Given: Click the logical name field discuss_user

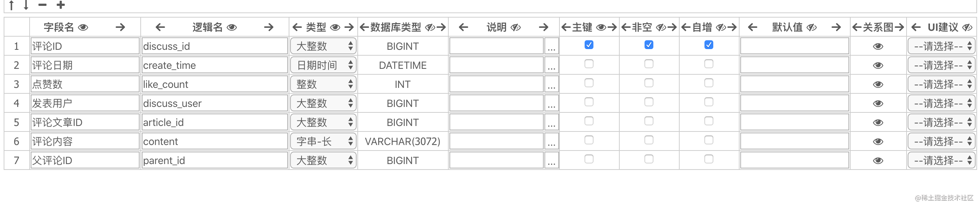Looking at the screenshot, I should (214, 104).
